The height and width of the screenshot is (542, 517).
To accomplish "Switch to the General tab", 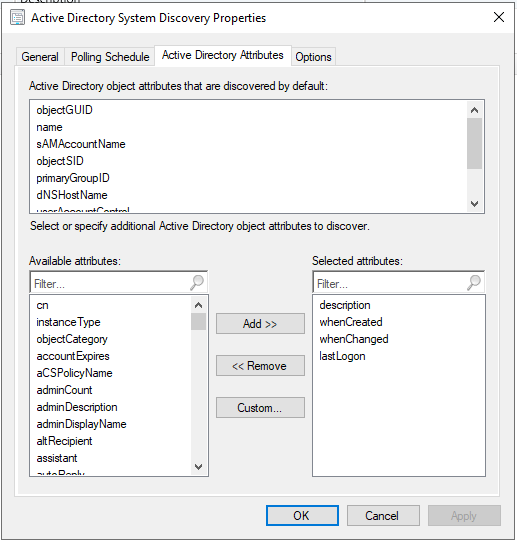I will pyautogui.click(x=40, y=57).
